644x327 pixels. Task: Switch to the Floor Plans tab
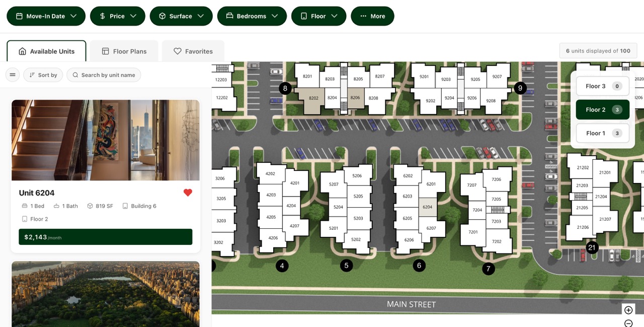tap(124, 51)
